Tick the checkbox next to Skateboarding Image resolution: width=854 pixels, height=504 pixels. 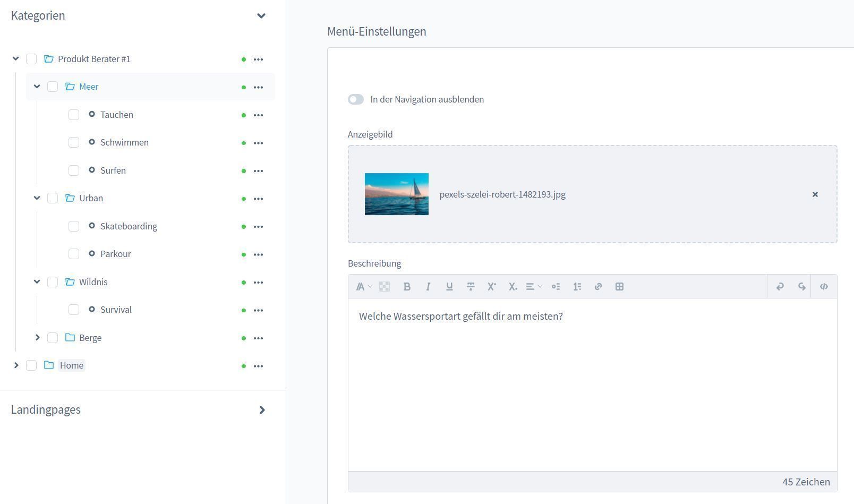click(x=74, y=226)
